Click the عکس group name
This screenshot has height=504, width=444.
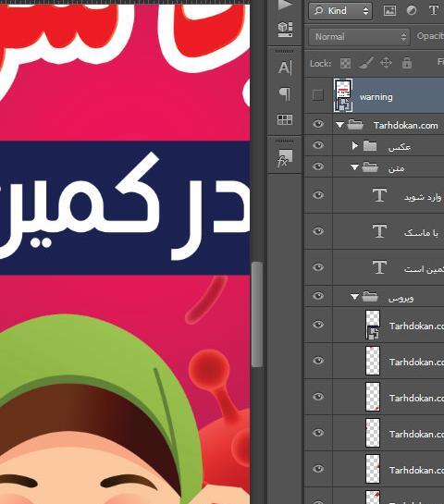pyautogui.click(x=400, y=147)
